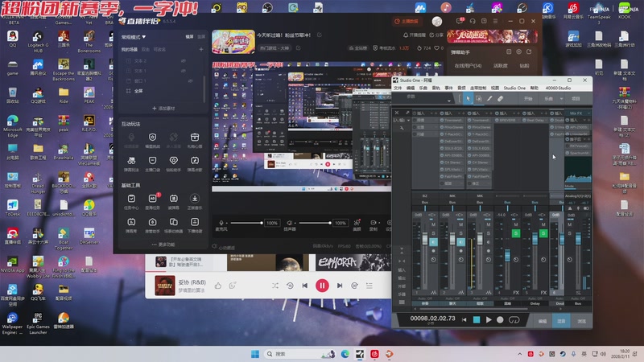This screenshot has width=644, height=362.
Task: Pause the song in the music player
Action: tap(322, 286)
